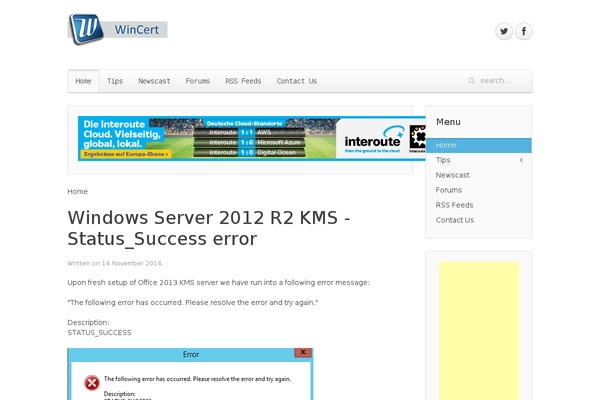Click the Error dialog screenshot image

coord(190,374)
